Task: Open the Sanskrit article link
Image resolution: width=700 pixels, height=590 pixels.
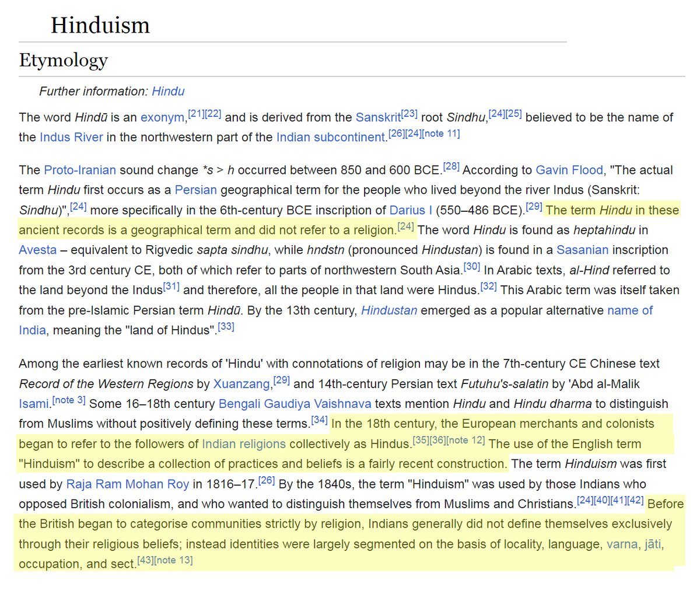Action: tap(379, 117)
